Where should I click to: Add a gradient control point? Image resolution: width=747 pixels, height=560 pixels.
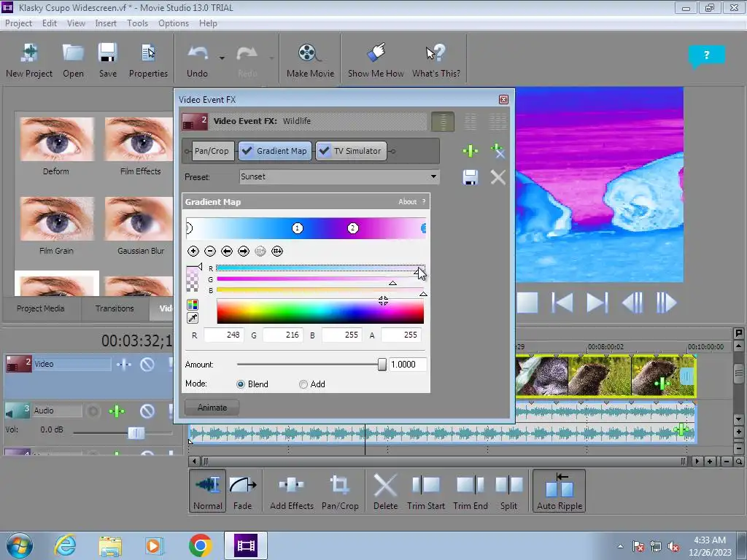[x=193, y=251]
